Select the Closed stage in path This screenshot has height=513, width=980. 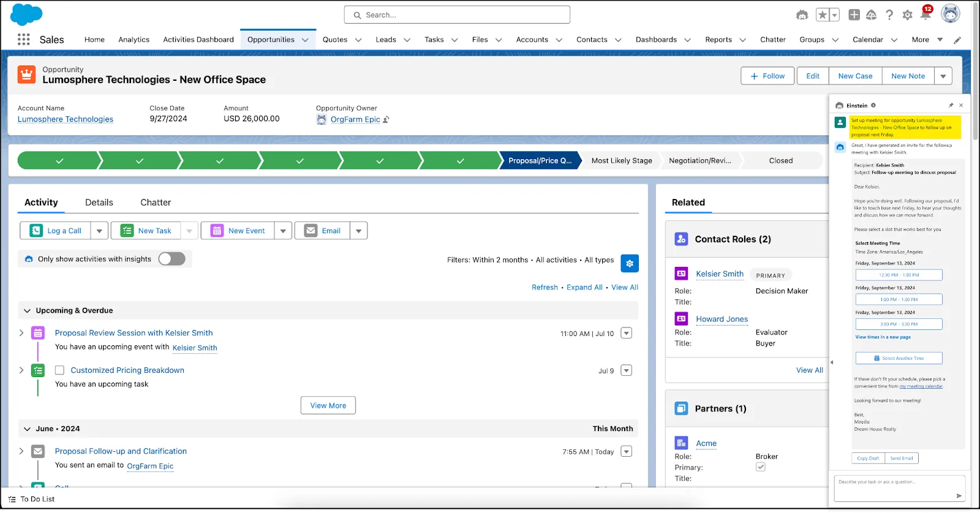pyautogui.click(x=781, y=160)
